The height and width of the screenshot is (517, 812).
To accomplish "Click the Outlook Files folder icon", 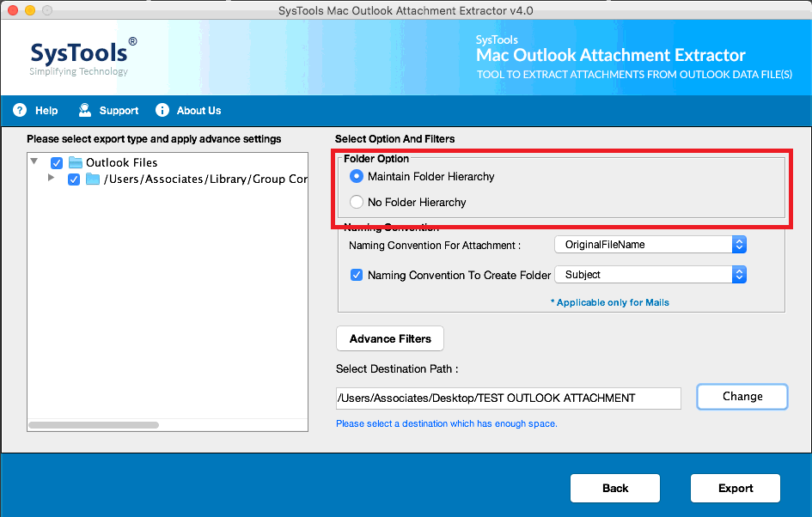I will [x=76, y=162].
